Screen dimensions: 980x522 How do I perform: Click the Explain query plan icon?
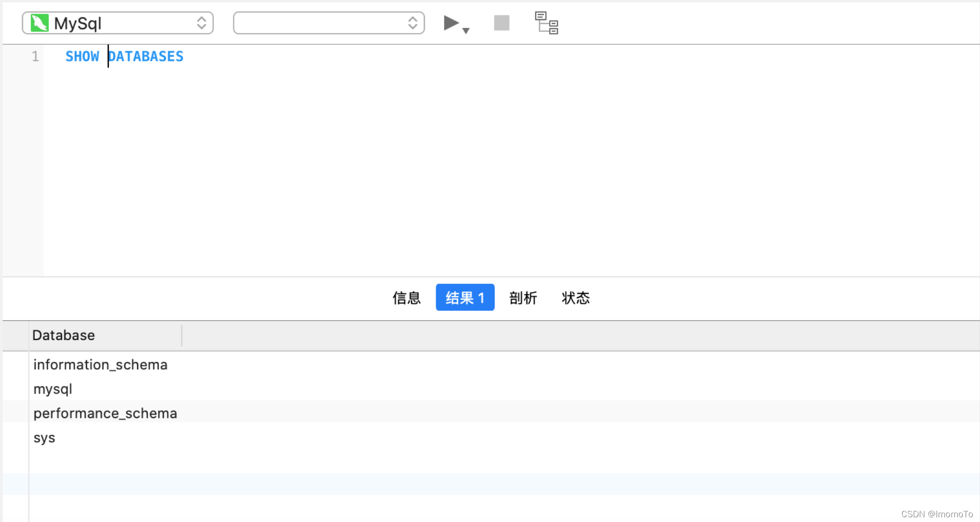point(546,23)
